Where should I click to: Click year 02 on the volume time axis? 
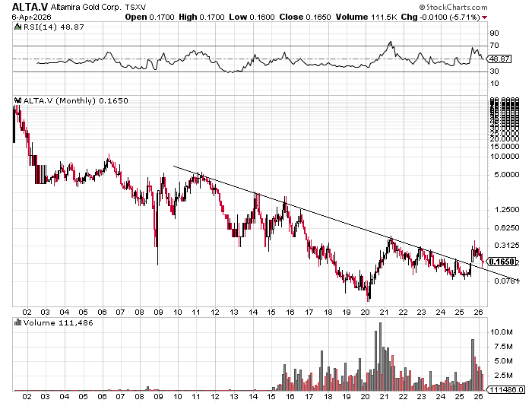click(27, 396)
